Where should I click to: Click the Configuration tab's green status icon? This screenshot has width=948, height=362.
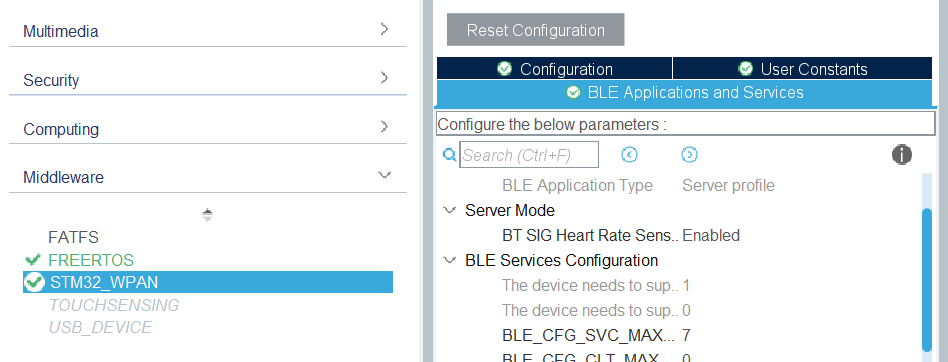coord(504,69)
